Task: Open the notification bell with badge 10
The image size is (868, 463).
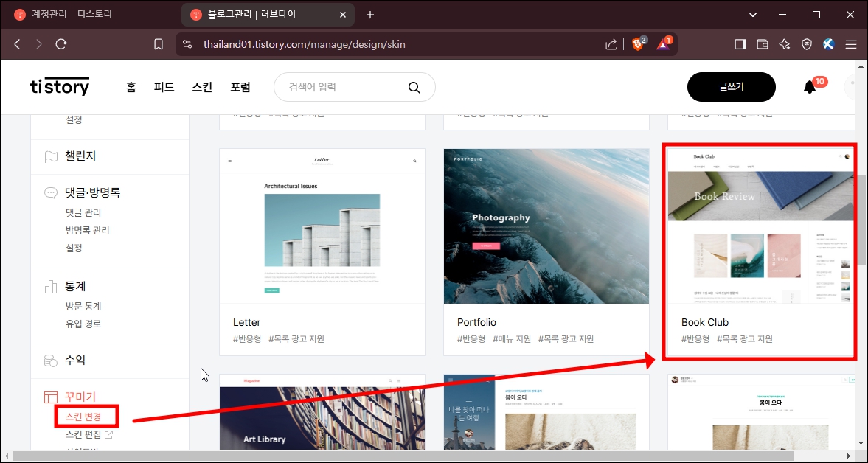Action: 810,86
